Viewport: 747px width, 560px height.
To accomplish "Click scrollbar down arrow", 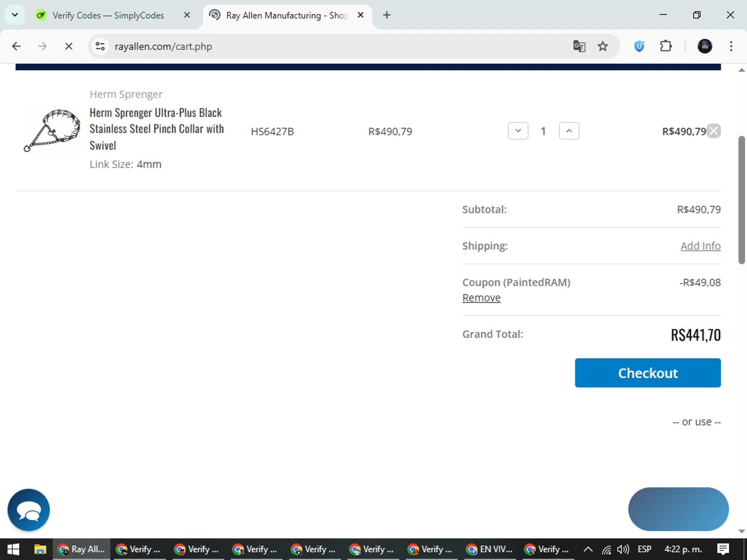I will pyautogui.click(x=742, y=531).
